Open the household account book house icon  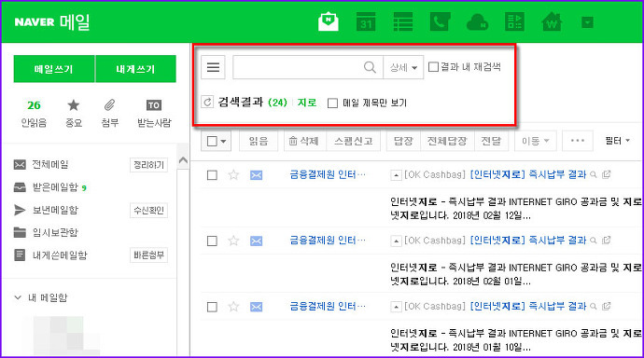pos(552,21)
